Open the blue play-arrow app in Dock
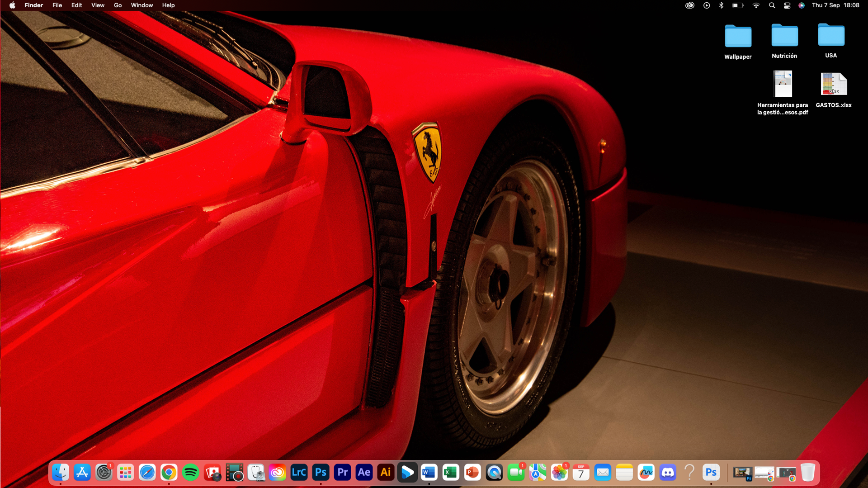 (x=408, y=473)
